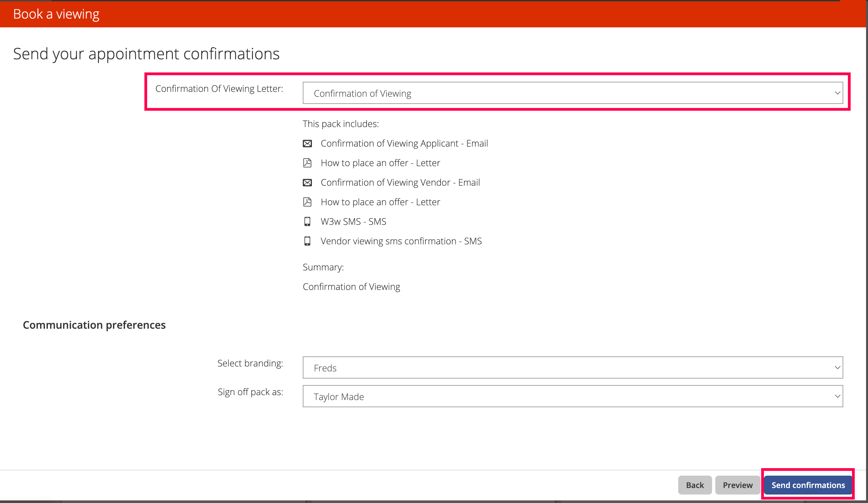Click the phone icon beside W3w SMS
The width and height of the screenshot is (868, 503).
[307, 221]
